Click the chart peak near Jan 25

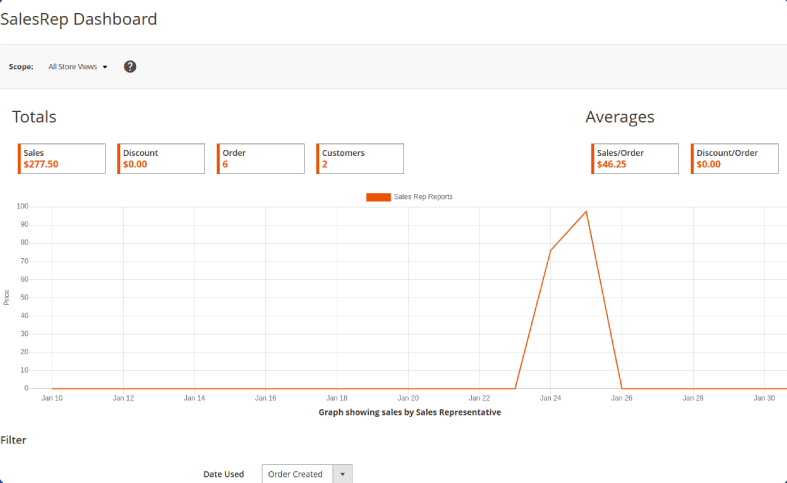coord(586,211)
